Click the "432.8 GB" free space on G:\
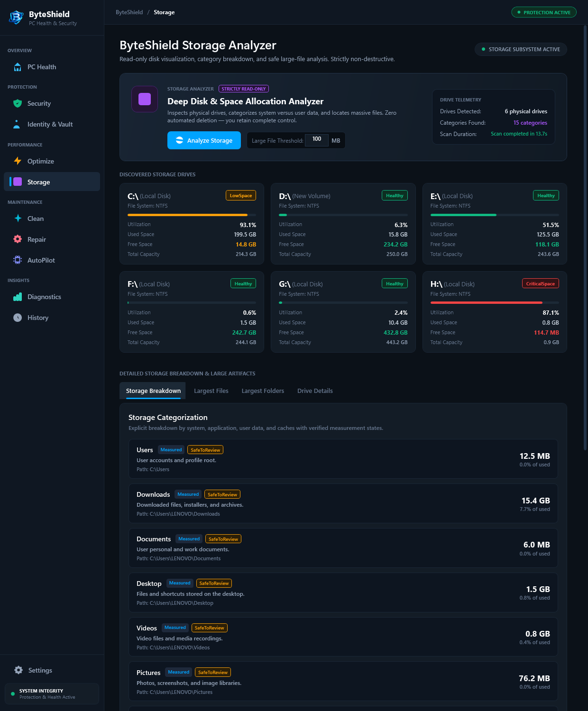The width and height of the screenshot is (588, 711). [x=395, y=333]
